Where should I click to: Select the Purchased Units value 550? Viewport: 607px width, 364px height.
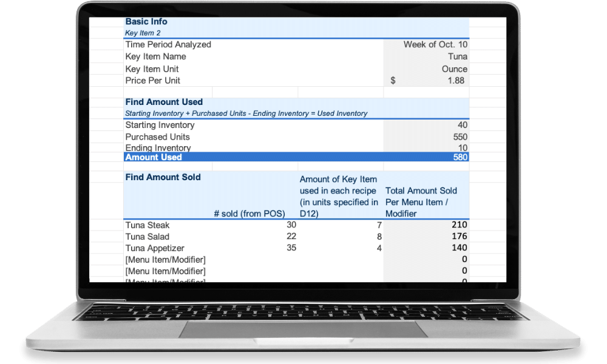point(460,136)
